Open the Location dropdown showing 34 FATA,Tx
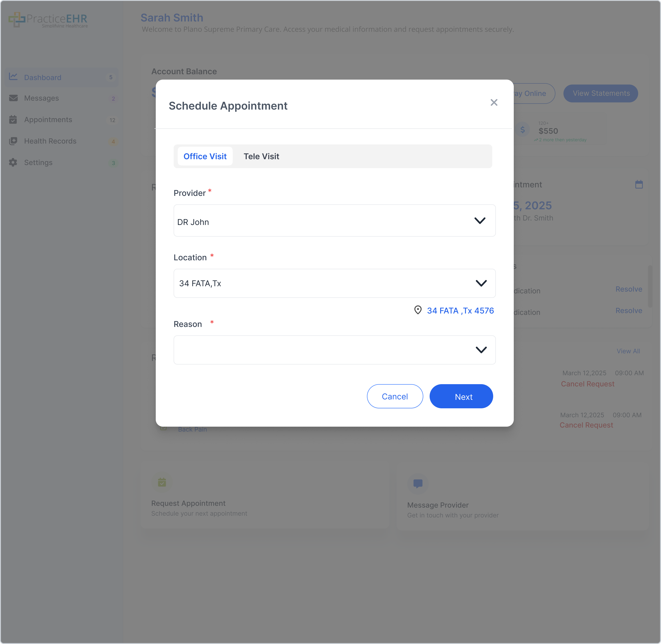This screenshot has width=661, height=644. tap(481, 284)
